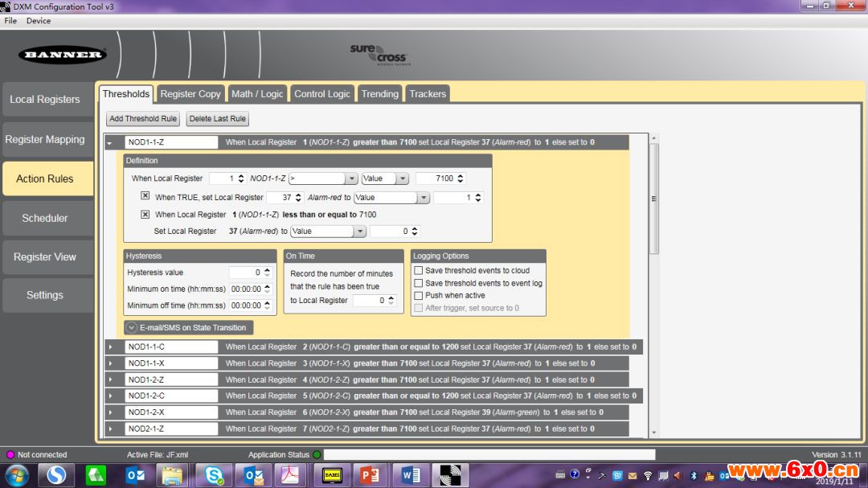
Task: Open Word from the taskbar
Action: click(x=411, y=475)
